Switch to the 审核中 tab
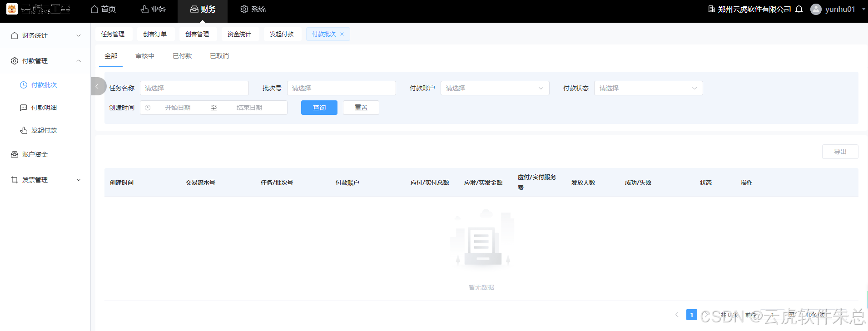 145,56
